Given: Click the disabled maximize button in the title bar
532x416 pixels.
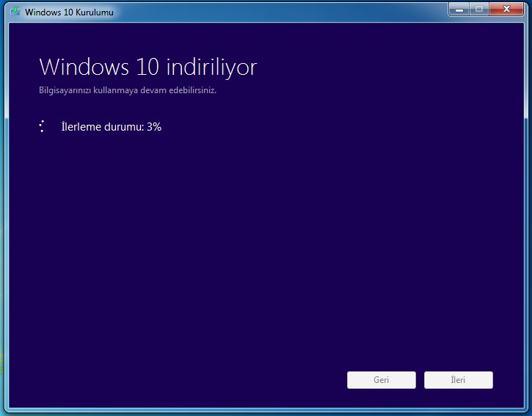Looking at the screenshot, I should point(479,9).
